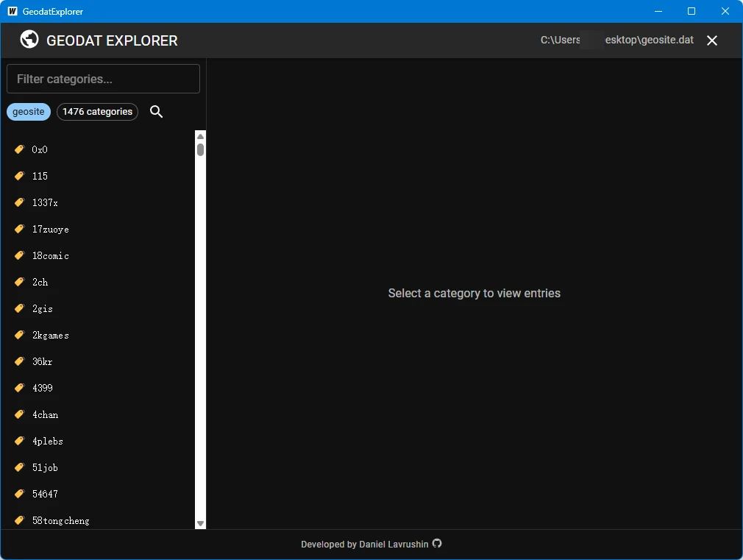Click the tag icon beside 18comic
Screen dimensions: 743x560
19,255
